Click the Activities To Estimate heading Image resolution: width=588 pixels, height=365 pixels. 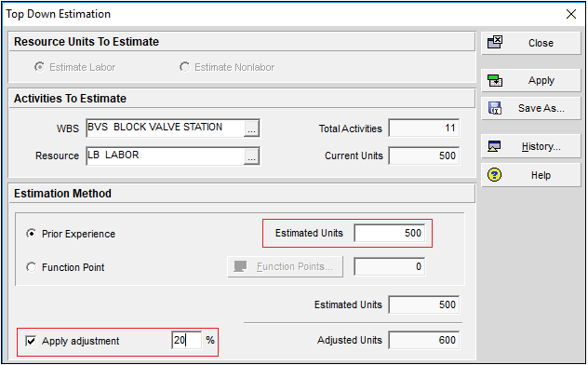pos(70,99)
